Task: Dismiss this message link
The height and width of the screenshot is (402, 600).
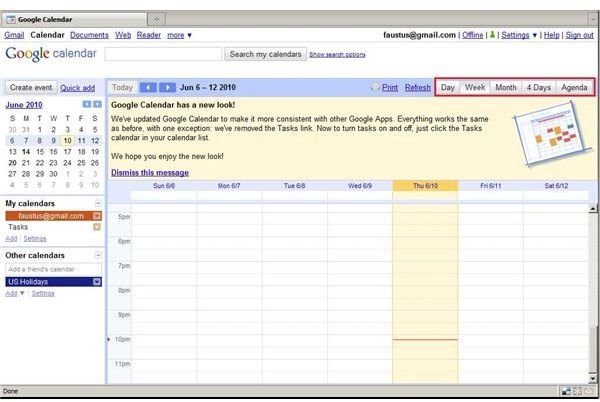Action: [x=150, y=173]
